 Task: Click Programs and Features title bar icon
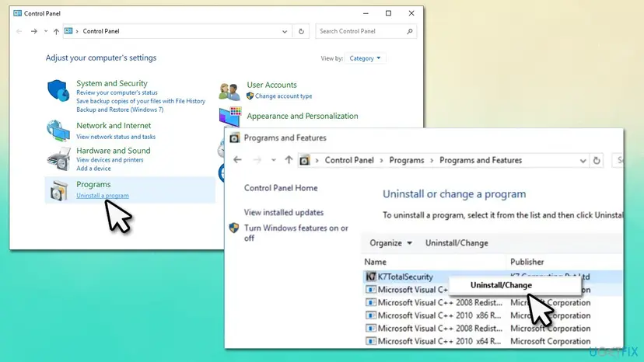pos(235,138)
